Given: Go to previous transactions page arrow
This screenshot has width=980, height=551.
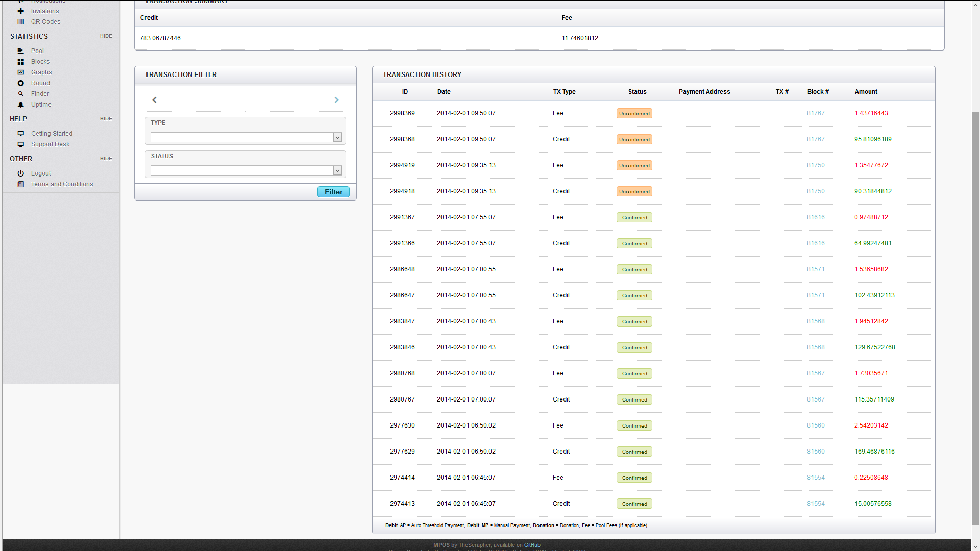Looking at the screenshot, I should 154,100.
